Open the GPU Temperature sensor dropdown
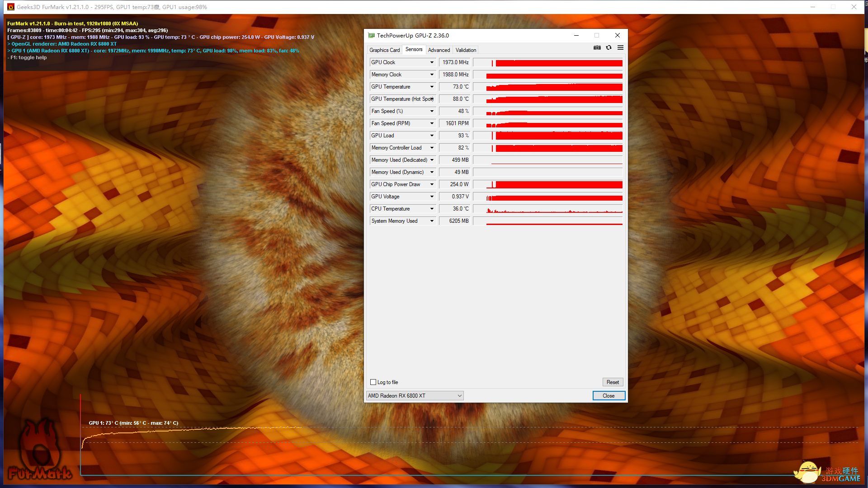Screen dimensions: 868x488 click(x=432, y=87)
